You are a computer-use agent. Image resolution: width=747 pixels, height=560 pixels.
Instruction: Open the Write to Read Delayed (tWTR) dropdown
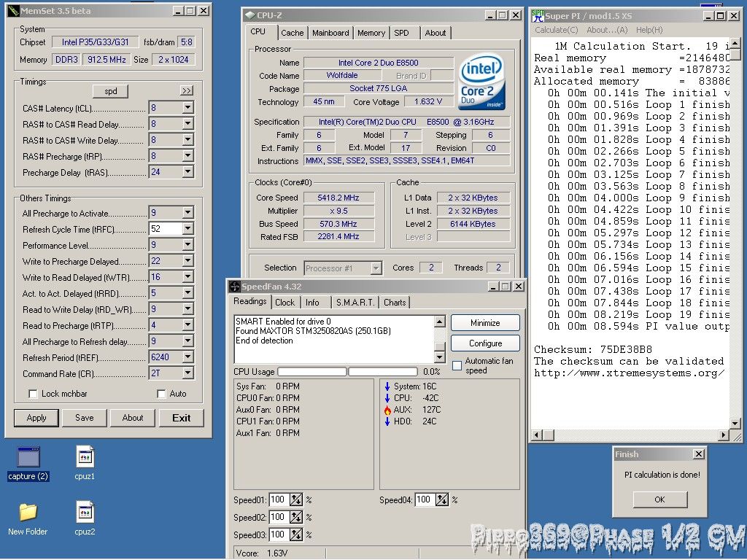pyautogui.click(x=188, y=276)
